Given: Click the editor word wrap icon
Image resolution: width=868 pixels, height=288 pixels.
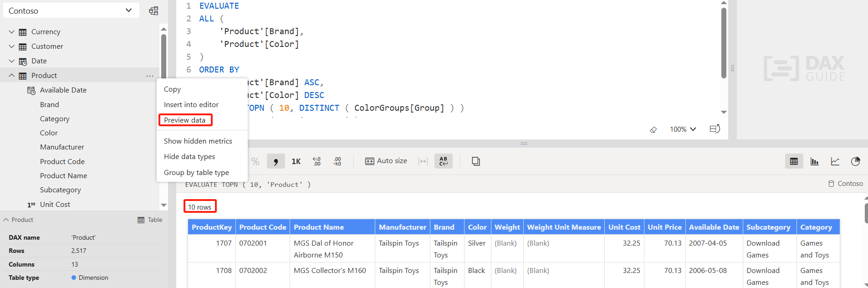Looking at the screenshot, I should [x=715, y=129].
